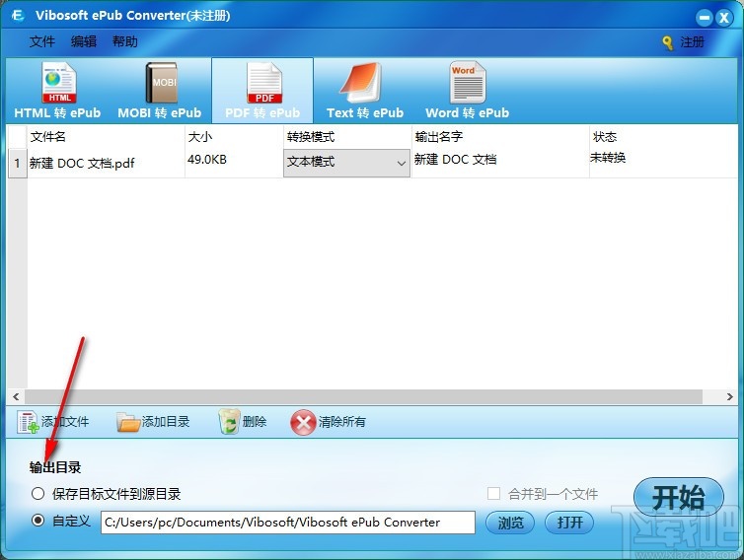Open the 文件 menu
This screenshot has width=744, height=560.
[x=42, y=41]
